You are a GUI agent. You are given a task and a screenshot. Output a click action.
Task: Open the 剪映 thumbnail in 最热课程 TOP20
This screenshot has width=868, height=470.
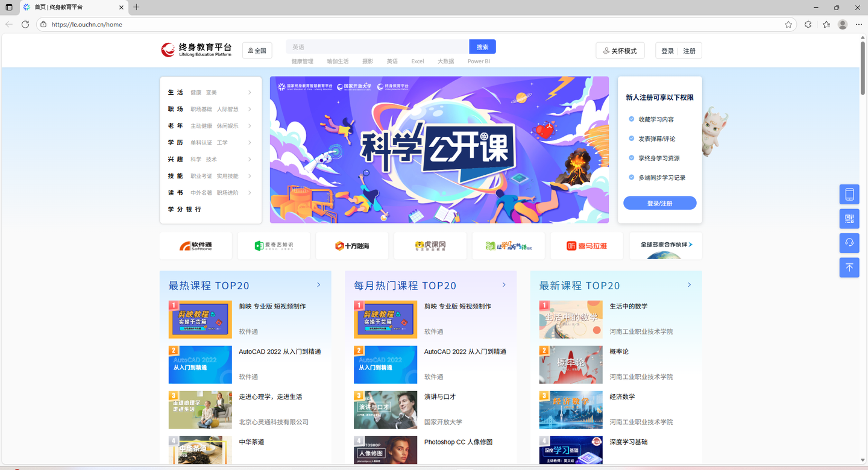[x=200, y=319]
